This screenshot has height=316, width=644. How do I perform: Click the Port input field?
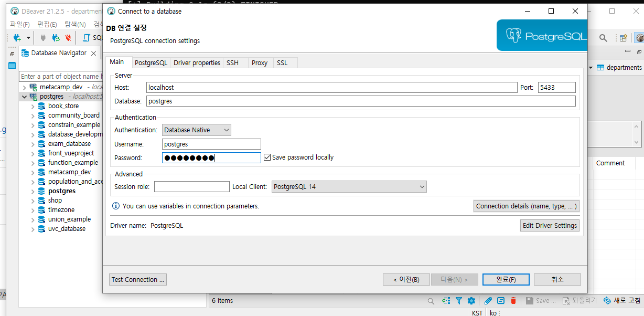point(557,88)
